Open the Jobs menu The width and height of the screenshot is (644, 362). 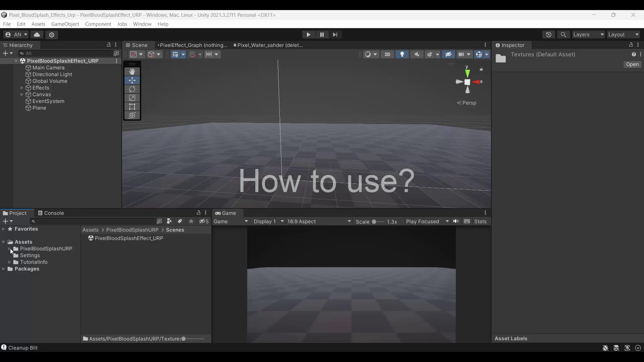122,24
